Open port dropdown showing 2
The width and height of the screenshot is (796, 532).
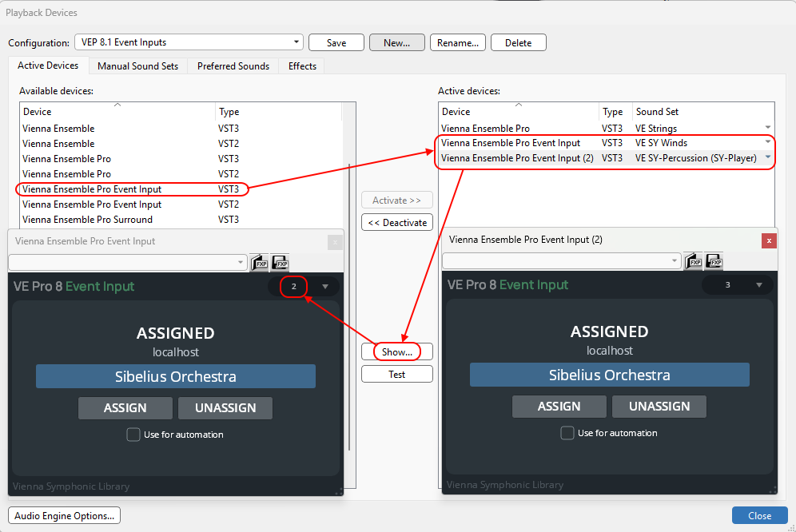[x=304, y=286]
